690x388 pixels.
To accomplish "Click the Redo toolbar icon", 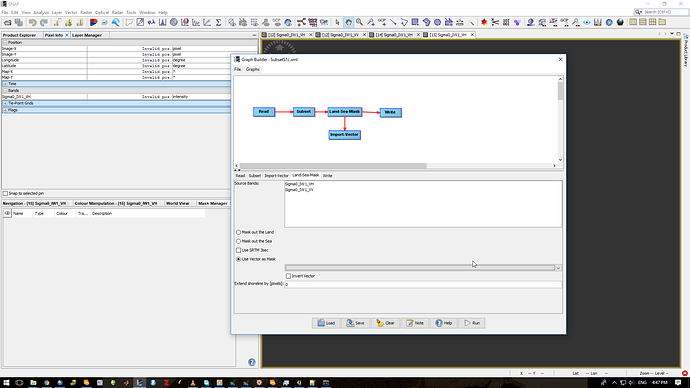I will (x=44, y=22).
